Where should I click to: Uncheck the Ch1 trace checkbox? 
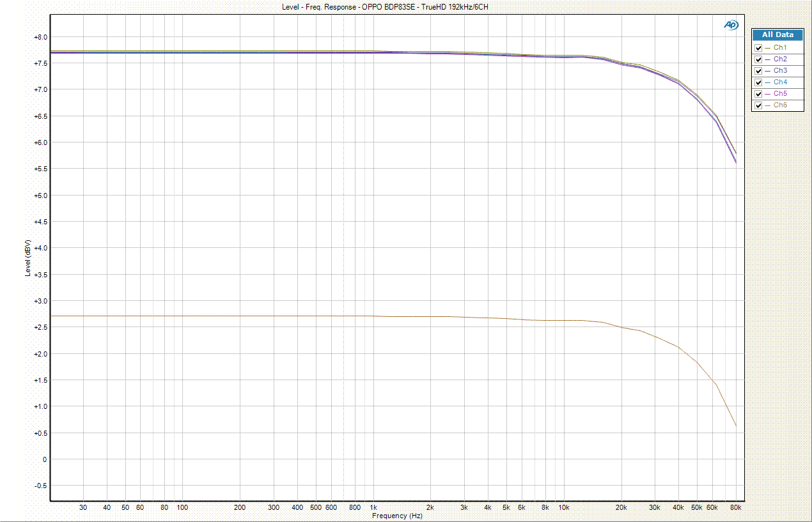point(758,48)
